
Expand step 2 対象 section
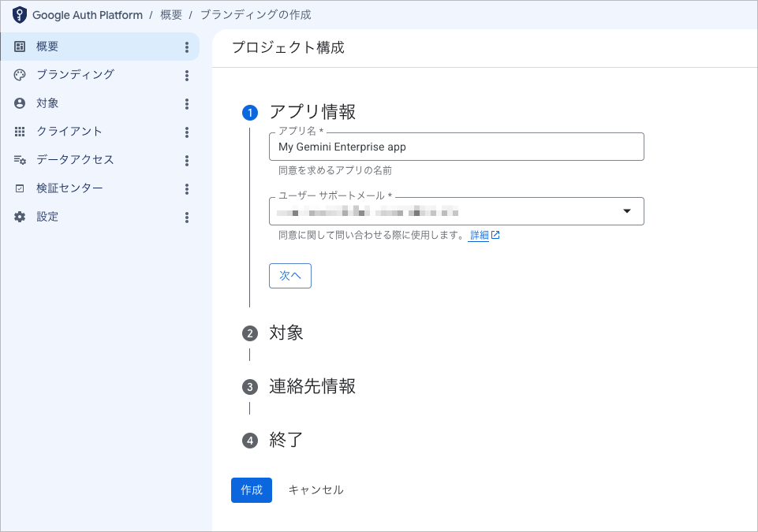(x=273, y=333)
